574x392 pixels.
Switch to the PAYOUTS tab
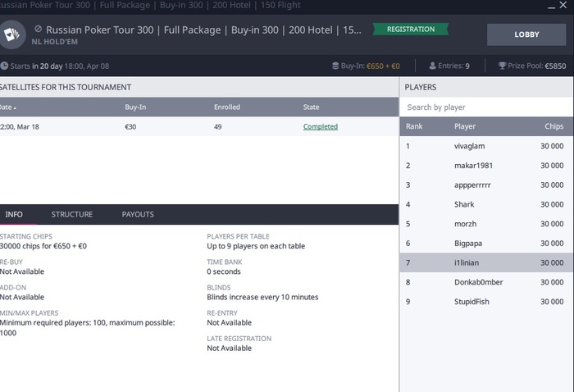pyautogui.click(x=138, y=215)
